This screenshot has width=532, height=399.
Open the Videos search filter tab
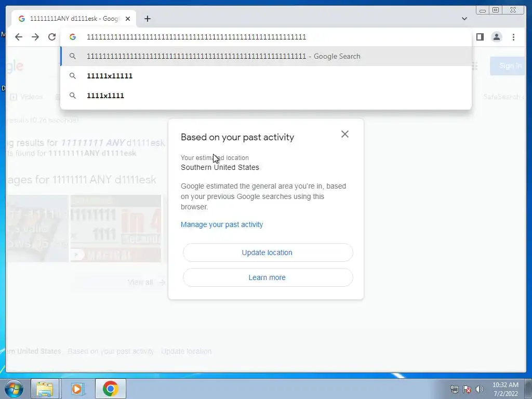26,97
